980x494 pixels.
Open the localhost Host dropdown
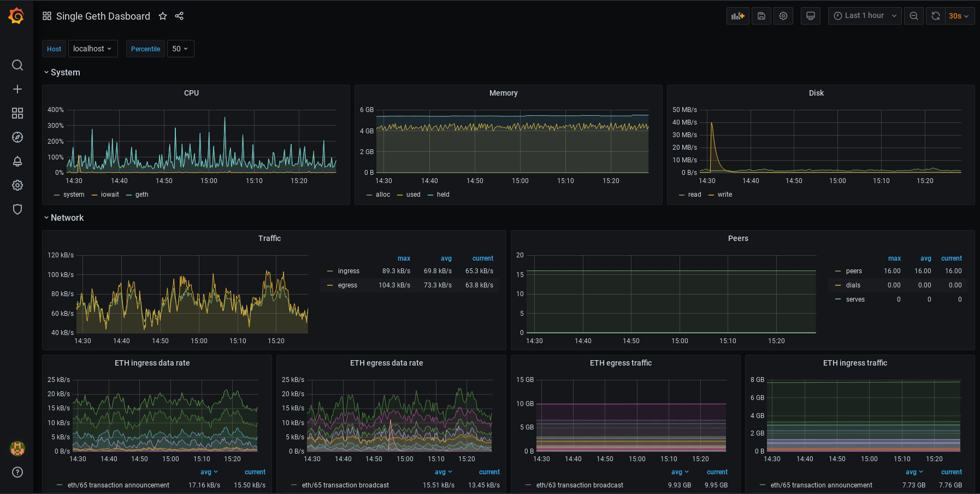coord(93,49)
